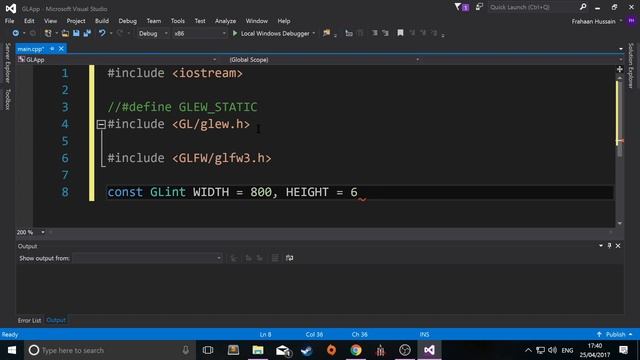The width and height of the screenshot is (640, 360).
Task: Close the main.cpp tab
Action: [61, 49]
